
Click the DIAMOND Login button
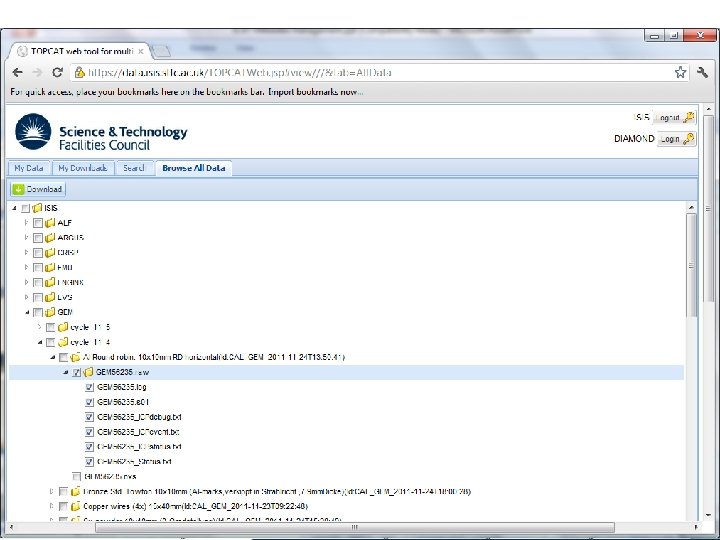click(x=676, y=139)
